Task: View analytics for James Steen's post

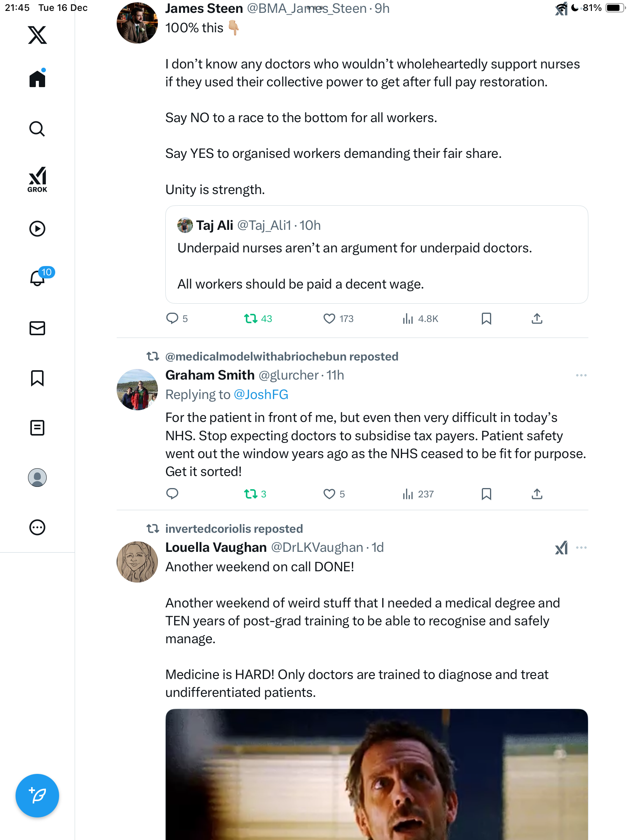Action: [x=420, y=319]
